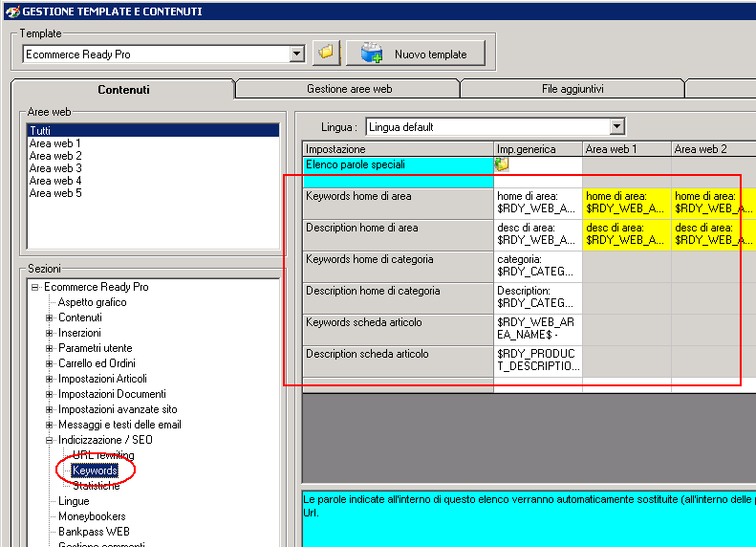Select Keywords tree item

tap(95, 470)
